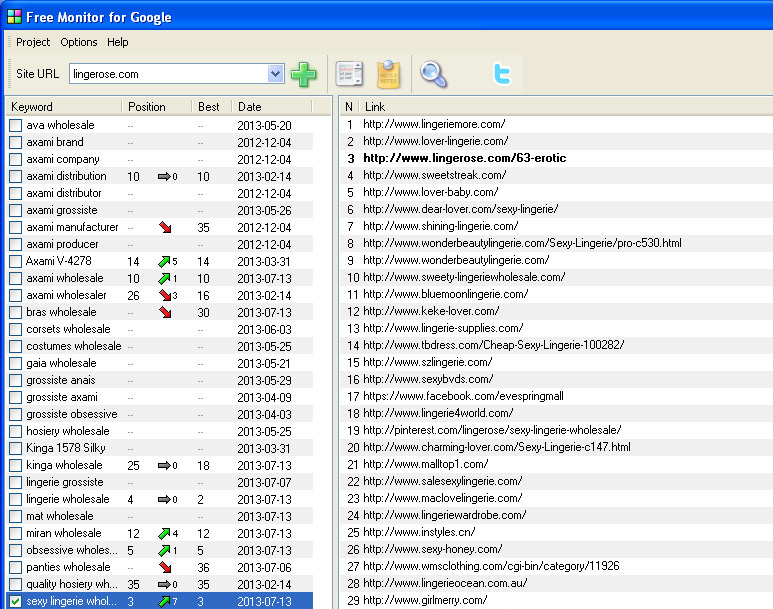Select the 'axami company' keyword row

(x=160, y=159)
